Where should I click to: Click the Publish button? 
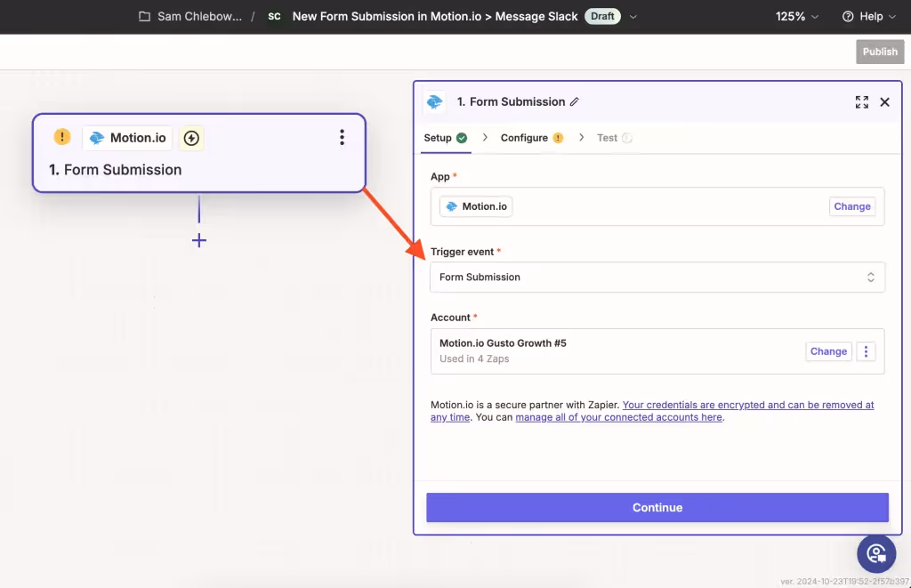[880, 52]
